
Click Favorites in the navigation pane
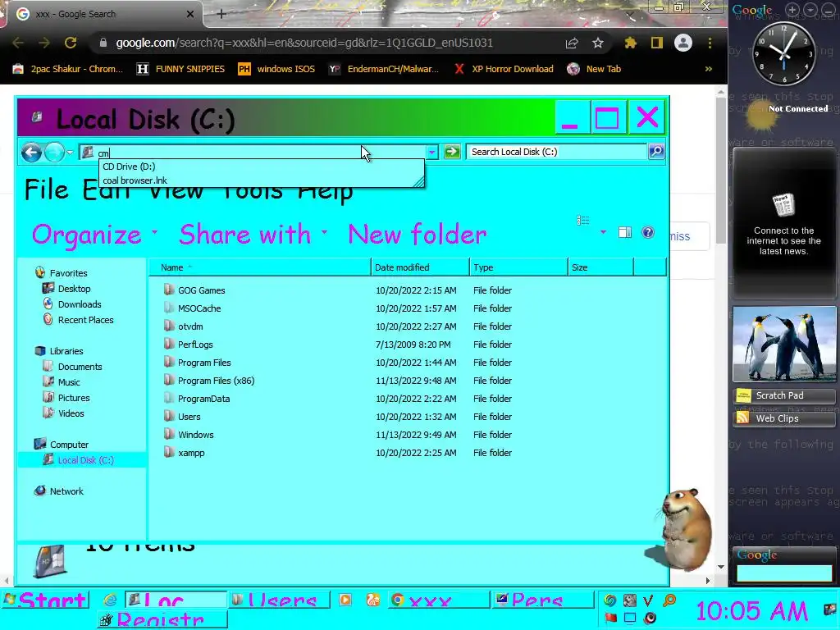click(68, 273)
